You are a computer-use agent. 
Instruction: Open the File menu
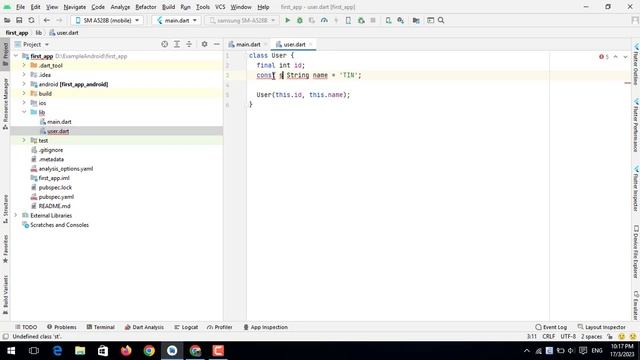pos(20,7)
